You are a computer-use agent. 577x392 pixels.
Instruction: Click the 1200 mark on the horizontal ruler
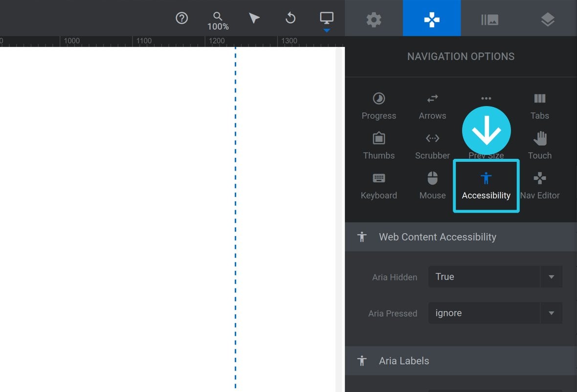point(217,41)
